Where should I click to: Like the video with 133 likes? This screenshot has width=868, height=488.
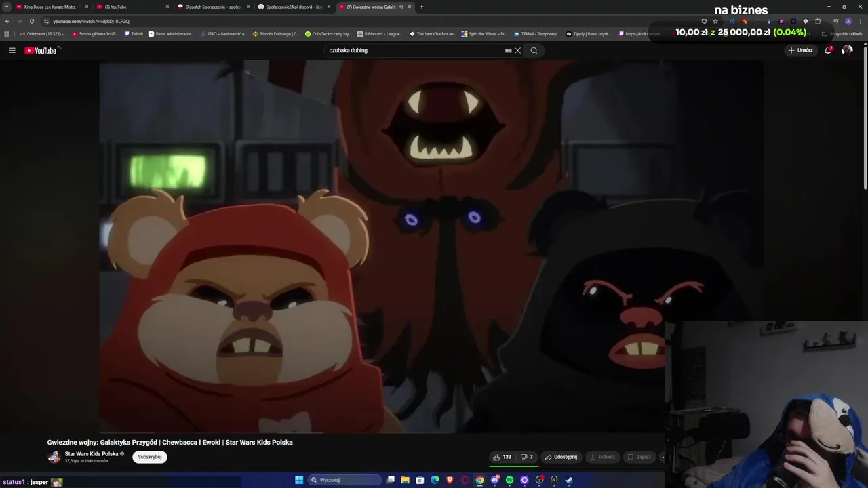tap(502, 457)
